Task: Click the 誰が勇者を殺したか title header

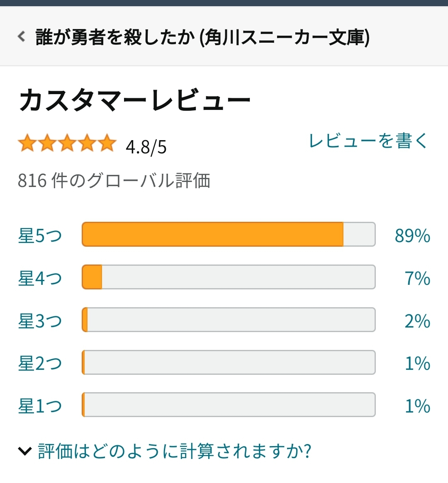Action: (203, 37)
